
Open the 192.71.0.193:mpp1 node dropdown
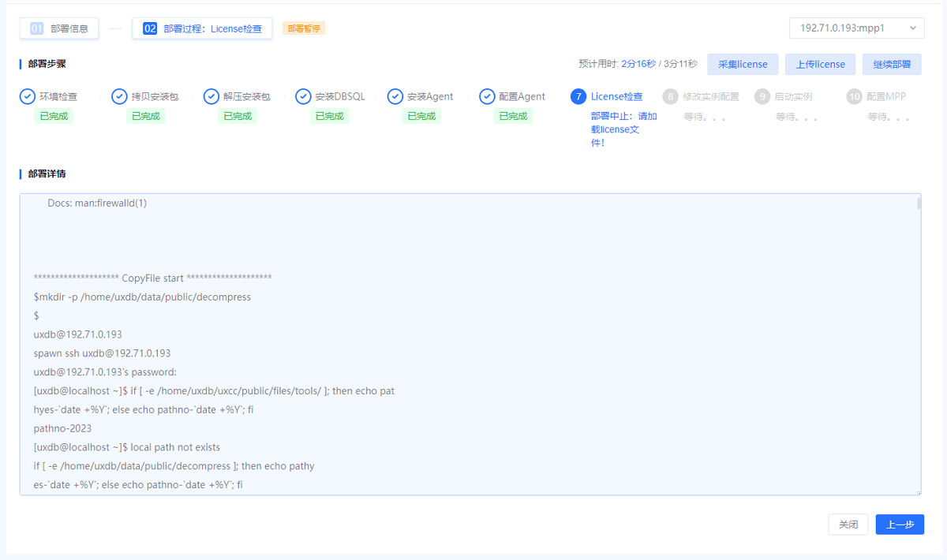click(x=856, y=28)
